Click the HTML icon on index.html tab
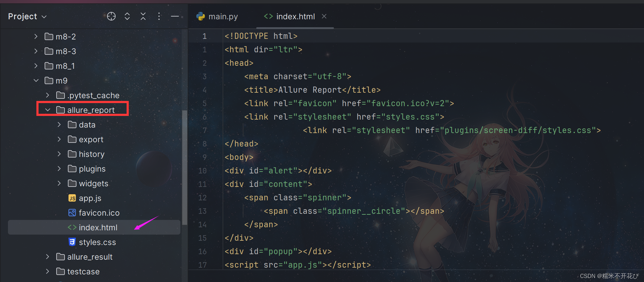This screenshot has width=644, height=282. click(268, 16)
